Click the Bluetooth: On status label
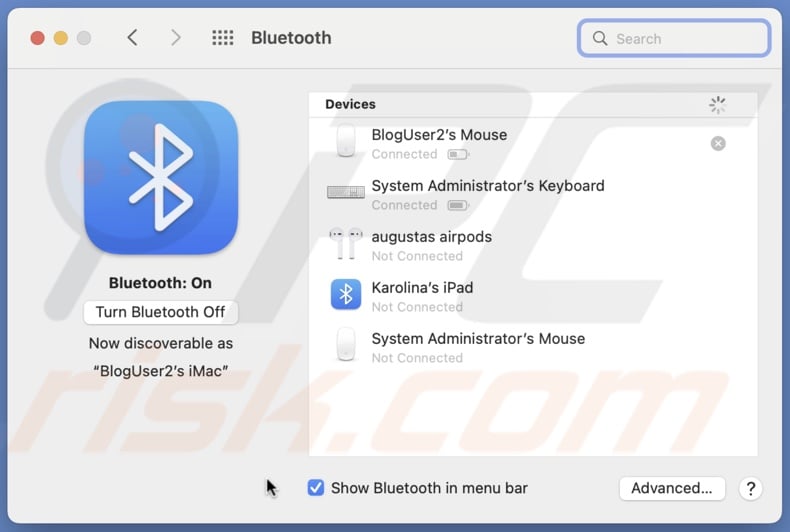The height and width of the screenshot is (532, 790). [160, 283]
